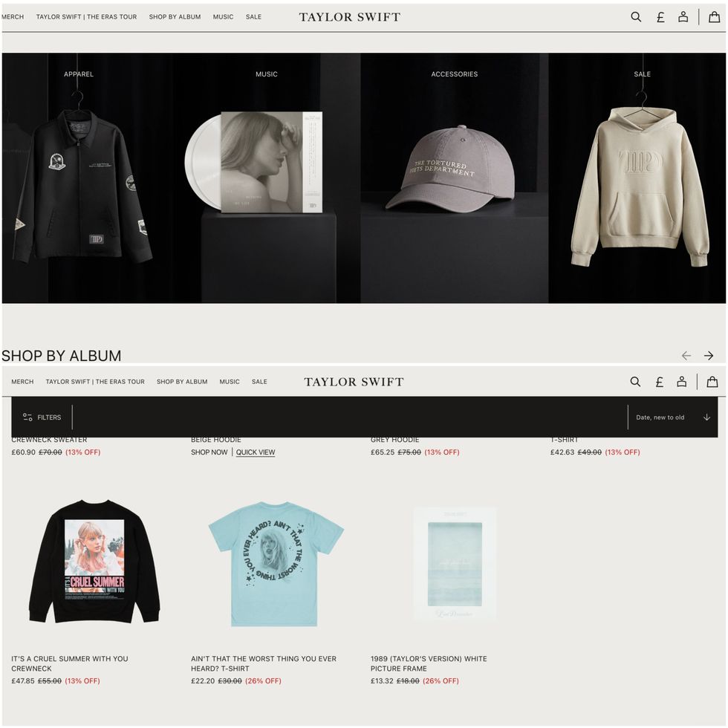The image size is (728, 728).
Task: Open the Filters panel
Action: pyautogui.click(x=42, y=417)
